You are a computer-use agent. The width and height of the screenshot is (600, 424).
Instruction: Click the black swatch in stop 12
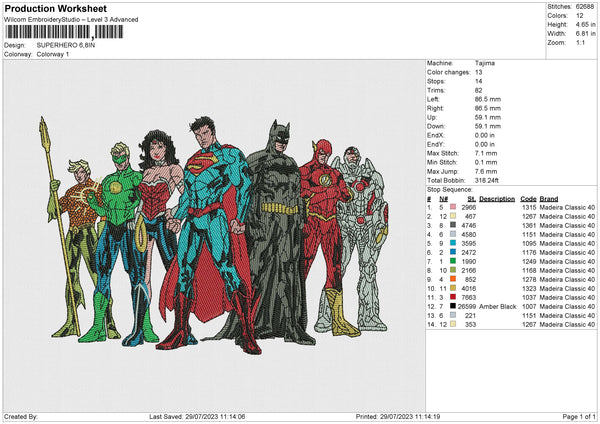point(453,307)
